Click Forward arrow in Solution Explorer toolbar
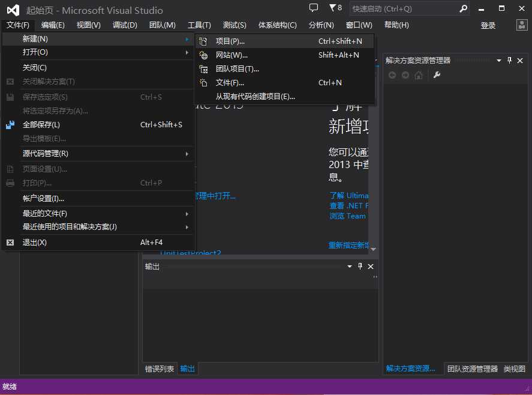 pyautogui.click(x=405, y=75)
